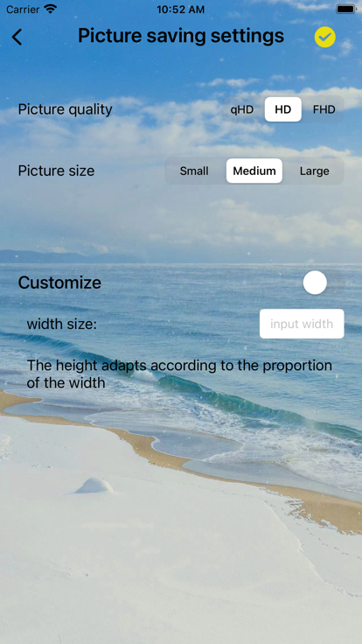
Task: Tap the battery icon in status bar
Action: point(345,9)
